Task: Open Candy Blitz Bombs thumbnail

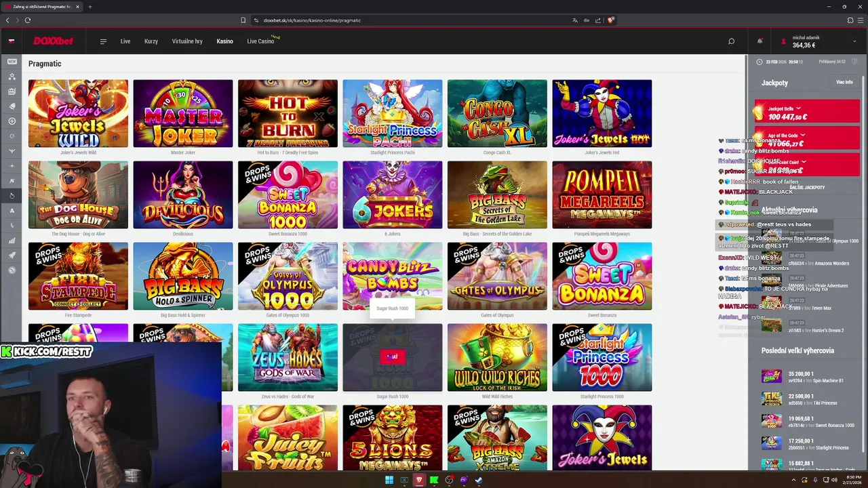Action: tap(393, 276)
